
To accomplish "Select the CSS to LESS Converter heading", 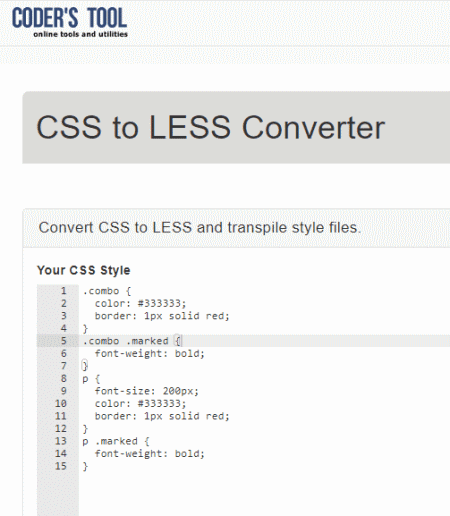I will point(211,127).
